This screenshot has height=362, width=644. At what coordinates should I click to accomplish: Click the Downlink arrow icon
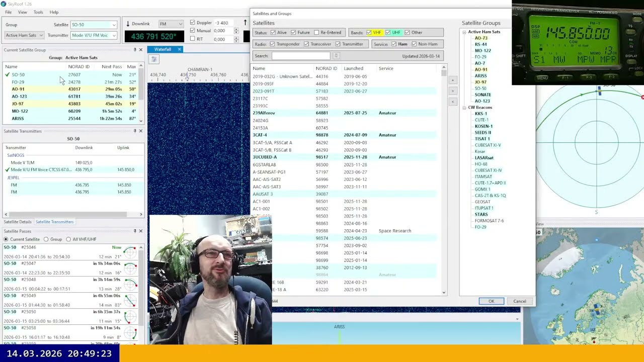(x=128, y=24)
